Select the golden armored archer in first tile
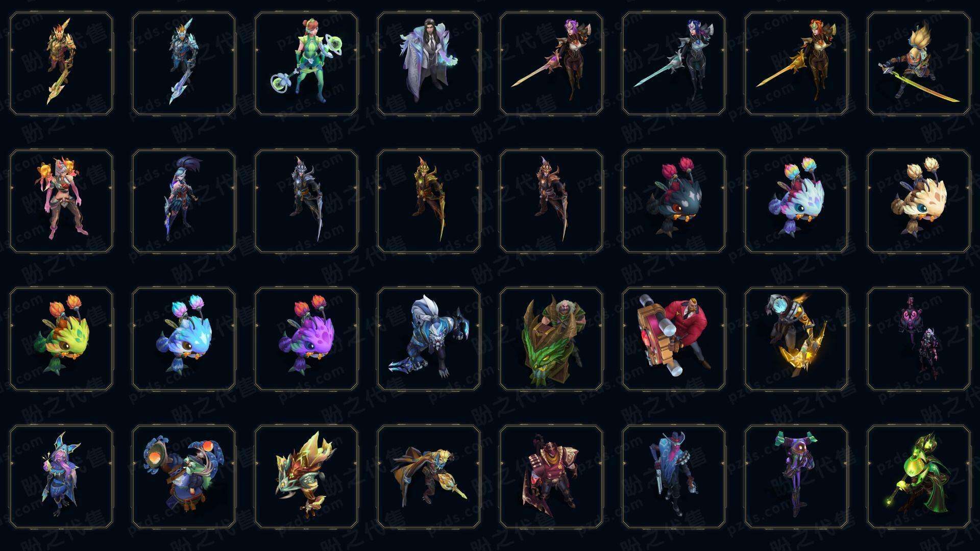The height and width of the screenshot is (551, 980). (61, 64)
